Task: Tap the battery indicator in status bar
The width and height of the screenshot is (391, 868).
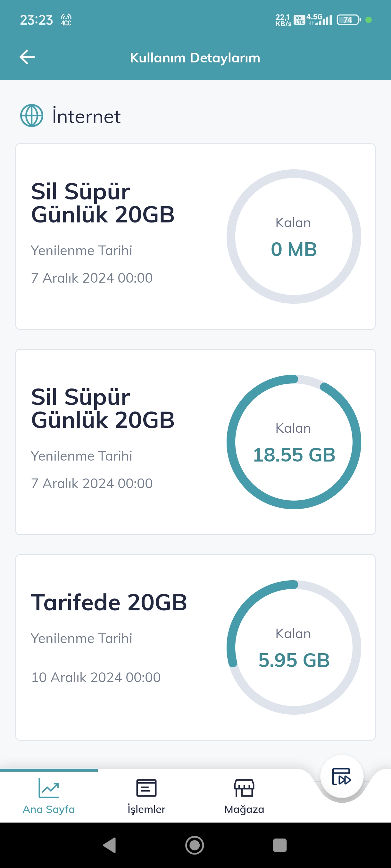Action: (x=348, y=20)
